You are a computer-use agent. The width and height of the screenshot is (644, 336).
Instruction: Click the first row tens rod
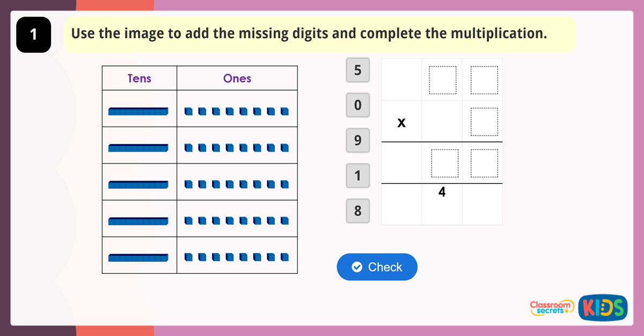(x=138, y=111)
